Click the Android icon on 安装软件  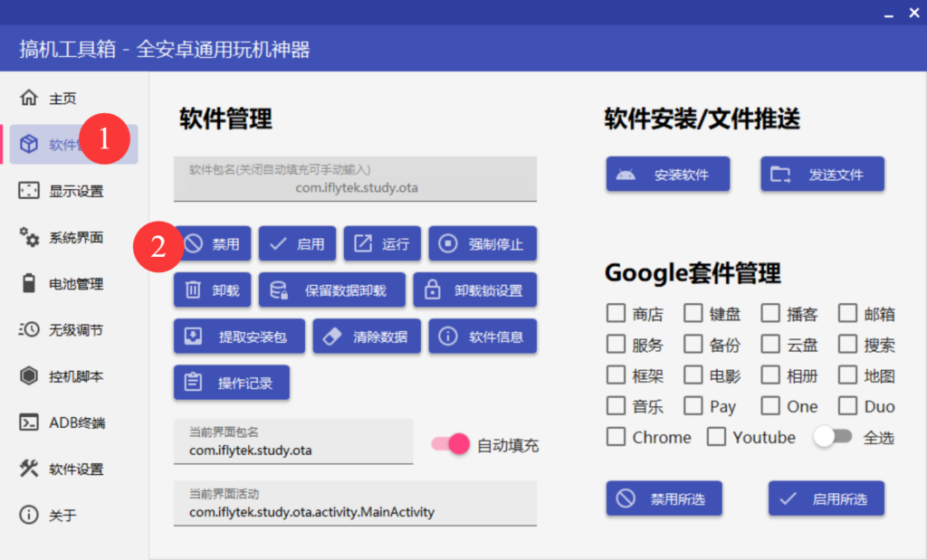coord(626,175)
